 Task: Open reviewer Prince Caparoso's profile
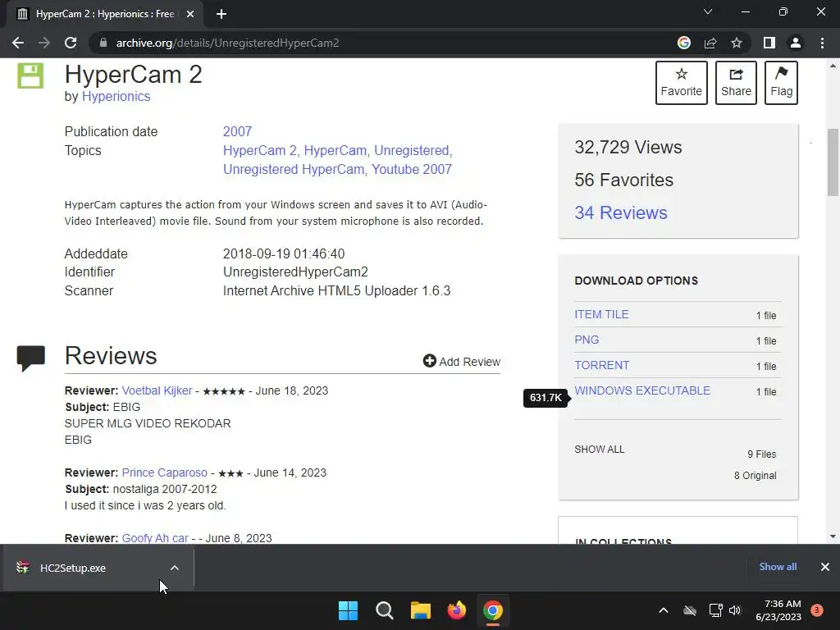click(x=164, y=472)
